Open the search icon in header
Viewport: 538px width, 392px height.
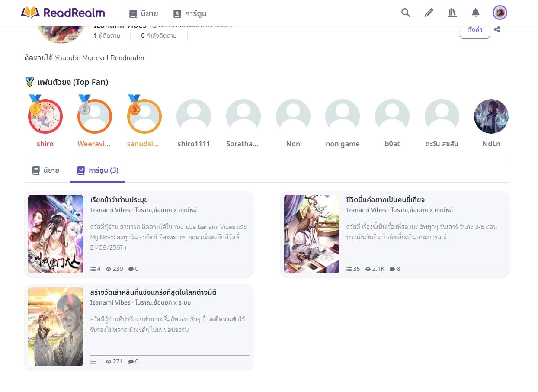[405, 13]
